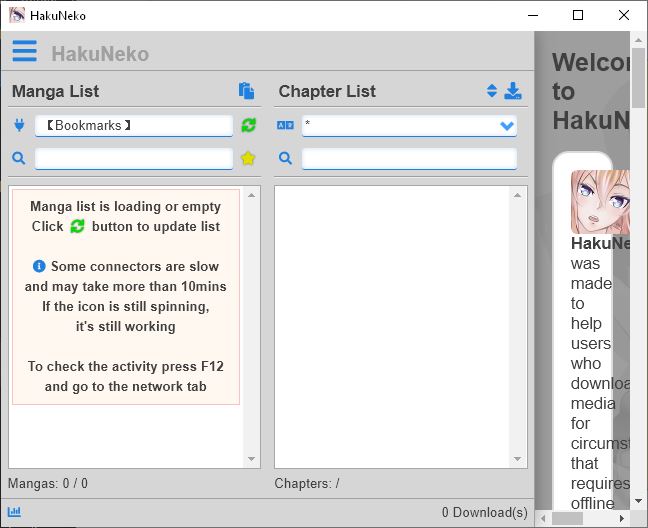Click the 'Chapter List' heading
This screenshot has height=528, width=648.
point(327,91)
